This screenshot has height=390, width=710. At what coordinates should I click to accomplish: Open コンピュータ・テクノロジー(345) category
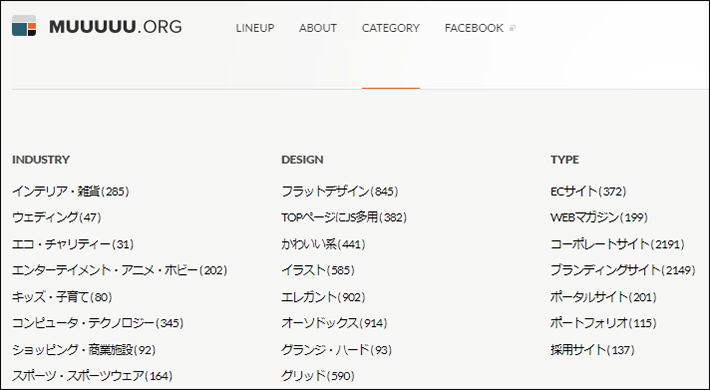[98, 323]
